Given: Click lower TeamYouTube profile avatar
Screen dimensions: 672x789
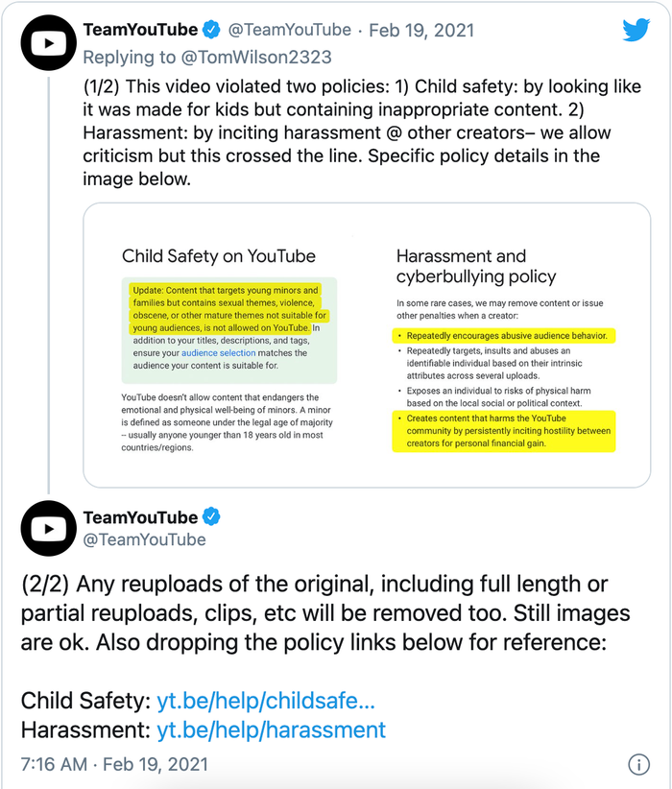Looking at the screenshot, I should coord(48,528).
